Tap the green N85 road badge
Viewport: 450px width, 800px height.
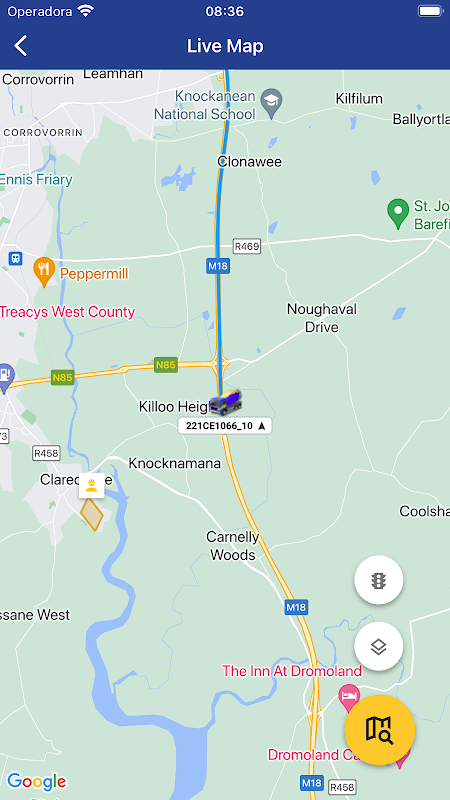point(166,365)
